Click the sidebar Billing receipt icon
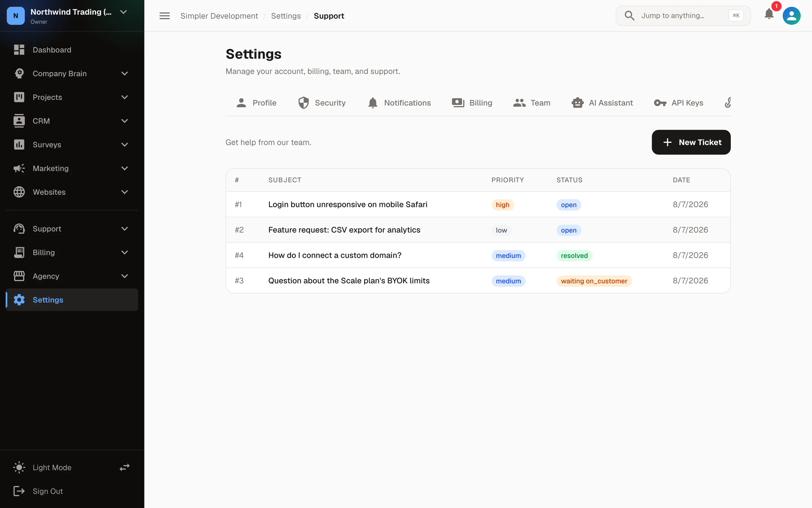 click(x=19, y=252)
